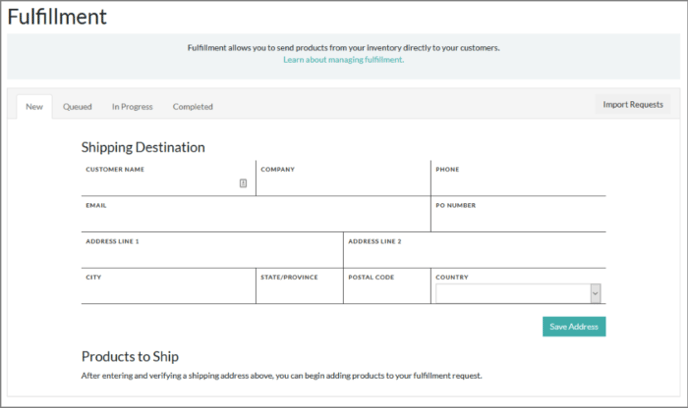This screenshot has height=408, width=688.
Task: Select the New tab
Action: click(34, 107)
